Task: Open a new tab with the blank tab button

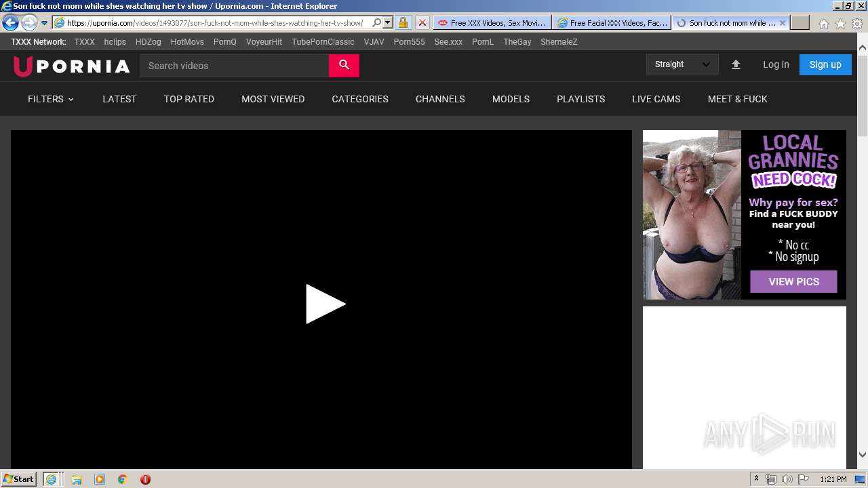Action: (x=800, y=22)
